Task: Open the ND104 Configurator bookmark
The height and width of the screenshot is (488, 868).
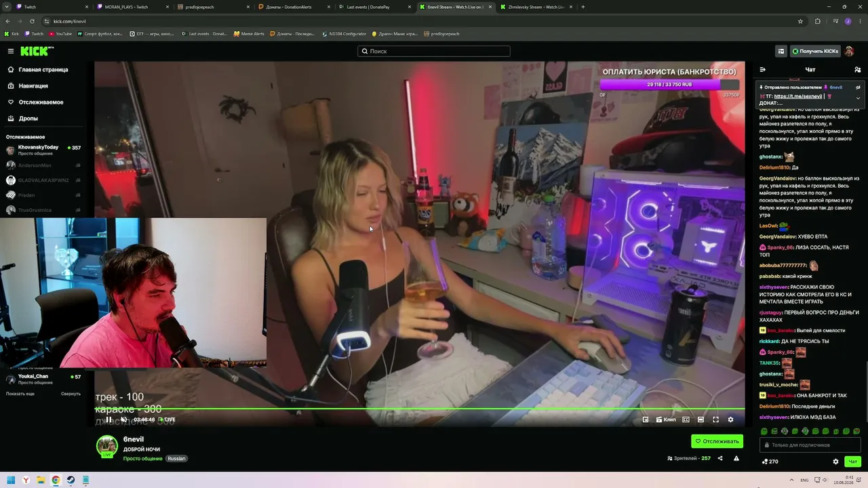Action: 344,34
